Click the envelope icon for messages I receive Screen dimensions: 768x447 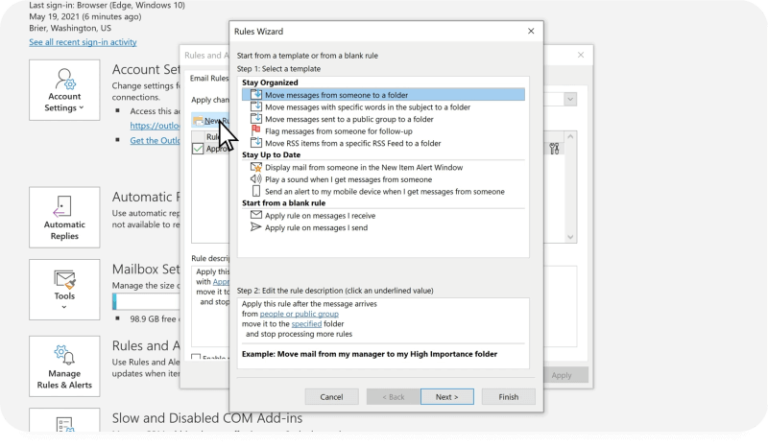tap(256, 214)
